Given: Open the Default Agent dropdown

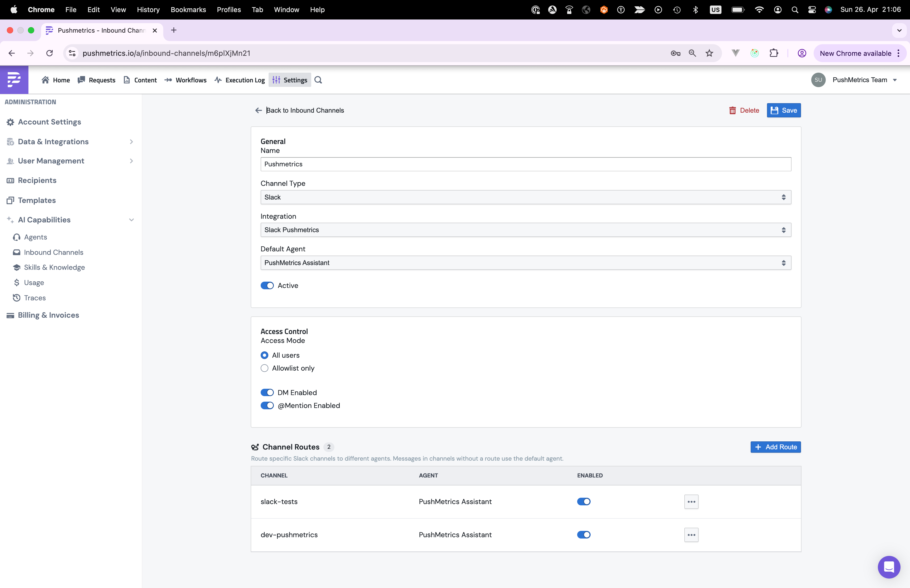Looking at the screenshot, I should [526, 263].
